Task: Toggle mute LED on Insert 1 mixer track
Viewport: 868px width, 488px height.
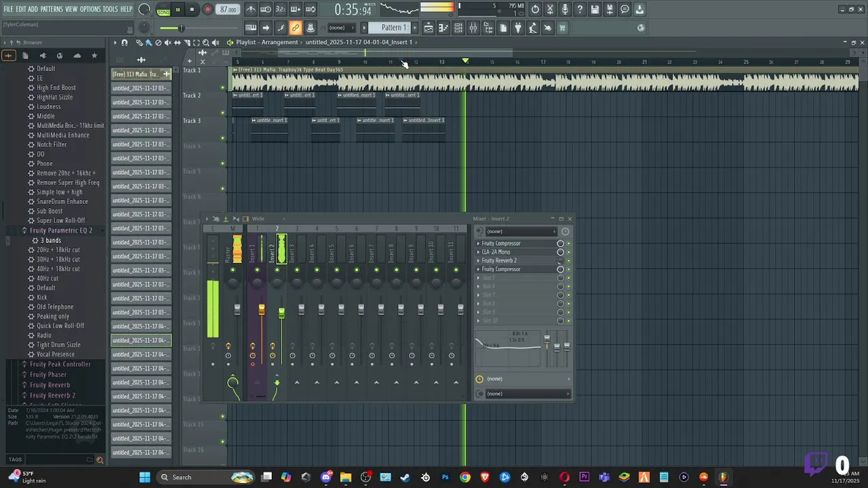Action: 257,270
